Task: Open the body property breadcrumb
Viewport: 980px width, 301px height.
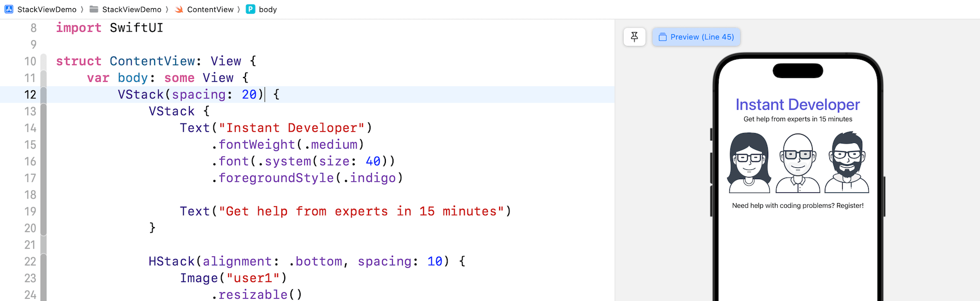Action: 268,9
